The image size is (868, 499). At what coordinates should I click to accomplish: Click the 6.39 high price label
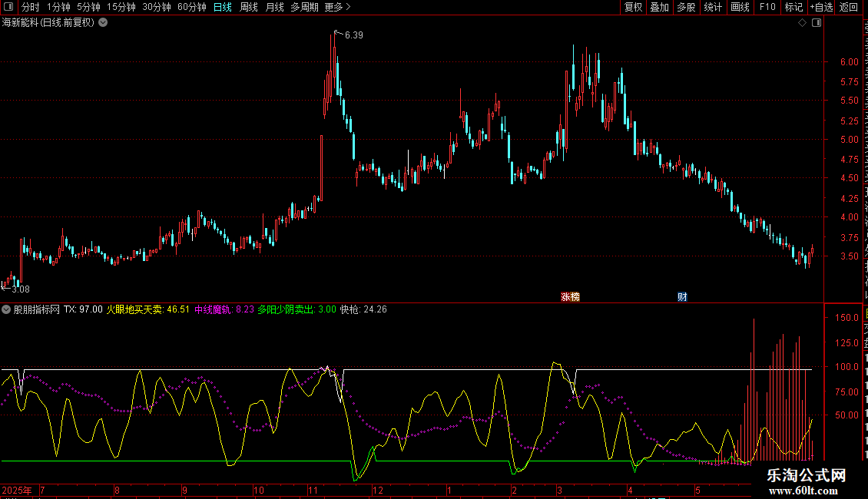point(354,35)
